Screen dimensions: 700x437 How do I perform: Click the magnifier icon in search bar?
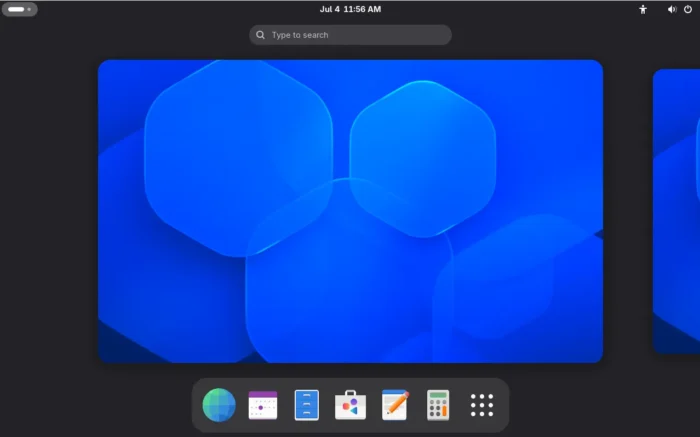260,35
